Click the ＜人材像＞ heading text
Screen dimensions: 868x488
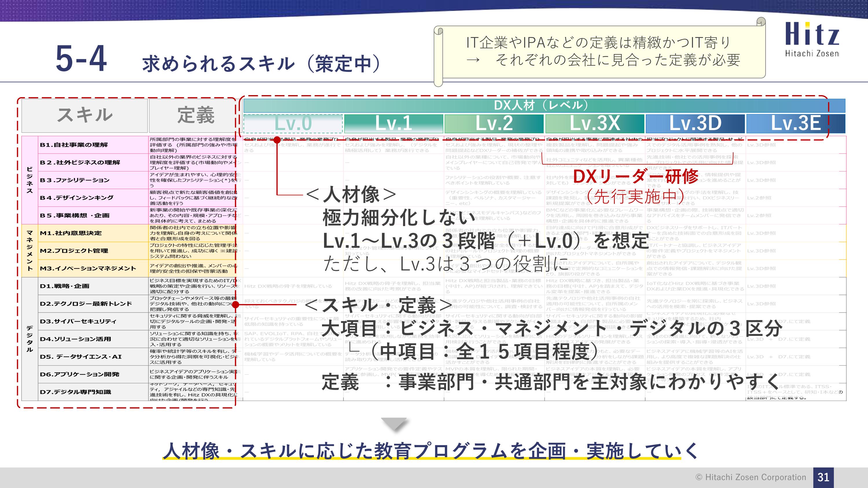click(x=351, y=195)
